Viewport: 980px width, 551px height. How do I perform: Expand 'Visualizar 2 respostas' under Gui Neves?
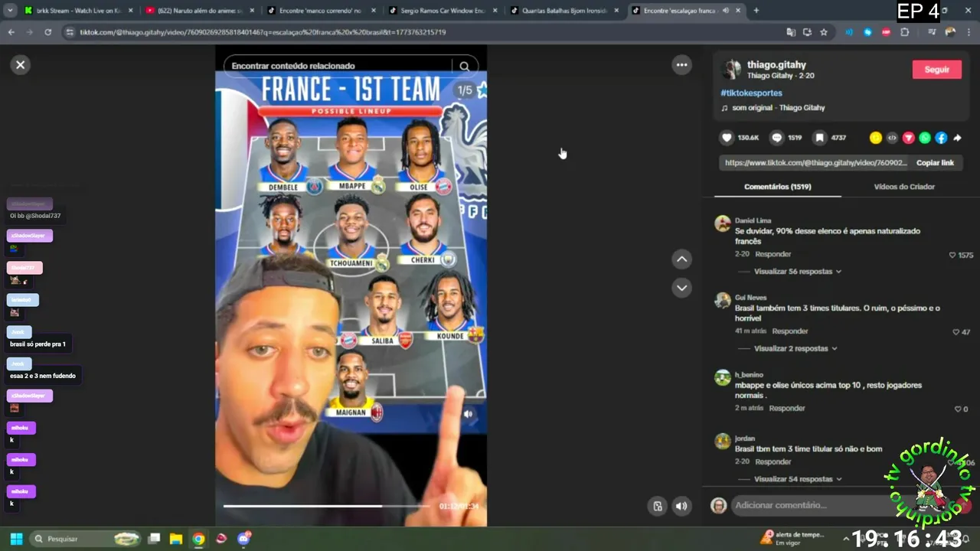795,348
